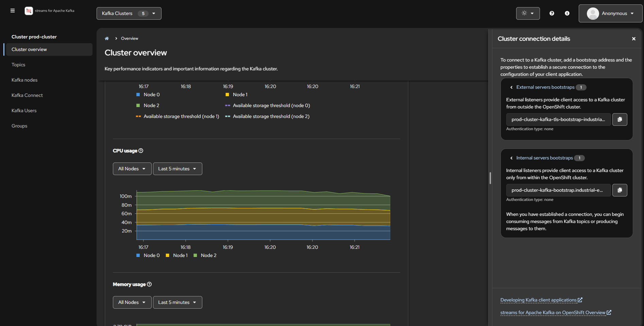Toggle Available storage threshold (node 2) legend
Image resolution: width=644 pixels, height=326 pixels.
click(267, 116)
